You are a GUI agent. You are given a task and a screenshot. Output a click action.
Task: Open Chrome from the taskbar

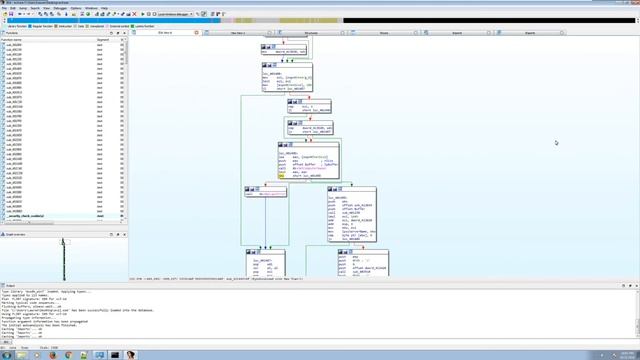coord(68,355)
